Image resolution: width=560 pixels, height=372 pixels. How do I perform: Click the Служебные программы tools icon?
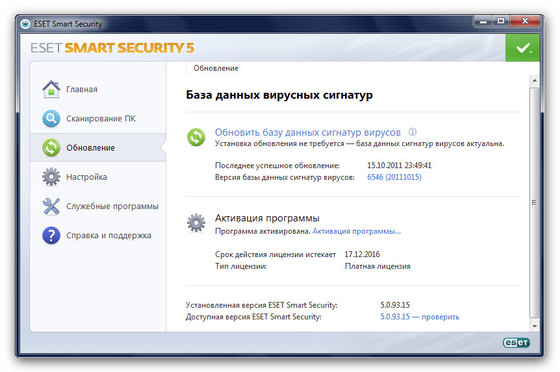click(x=51, y=206)
